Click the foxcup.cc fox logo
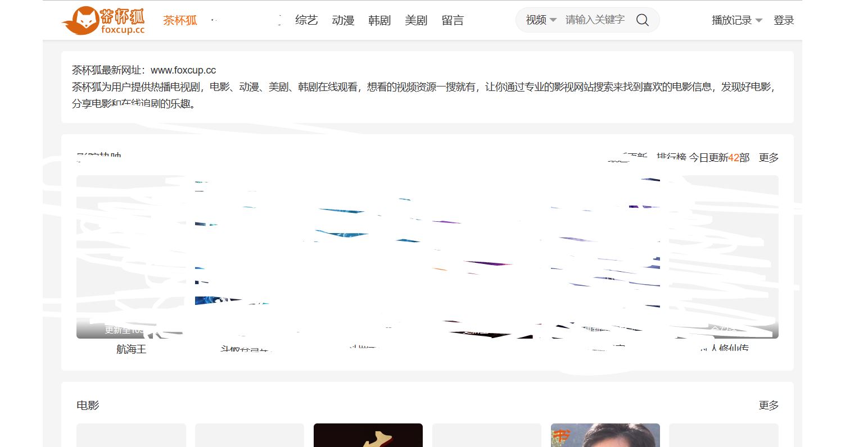This screenshot has height=447, width=868. (103, 21)
